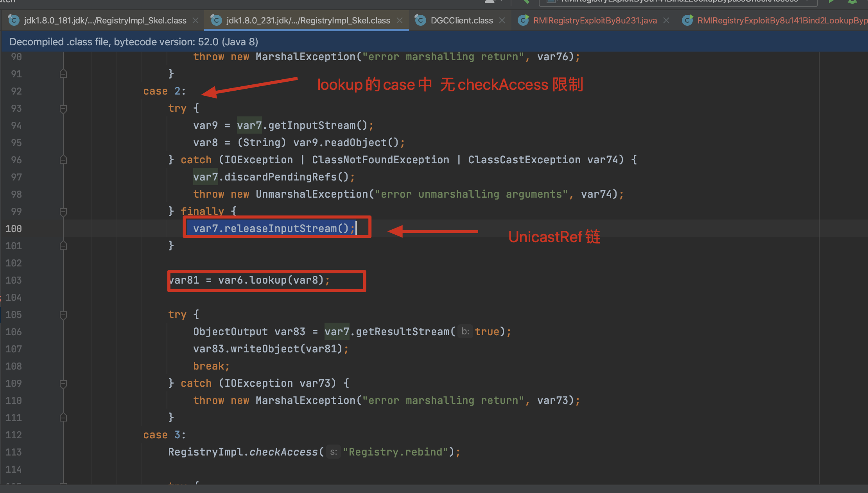Viewport: 868px width, 493px height.
Task: Click var7.releaseInputStream() on line 100
Action: (x=271, y=229)
